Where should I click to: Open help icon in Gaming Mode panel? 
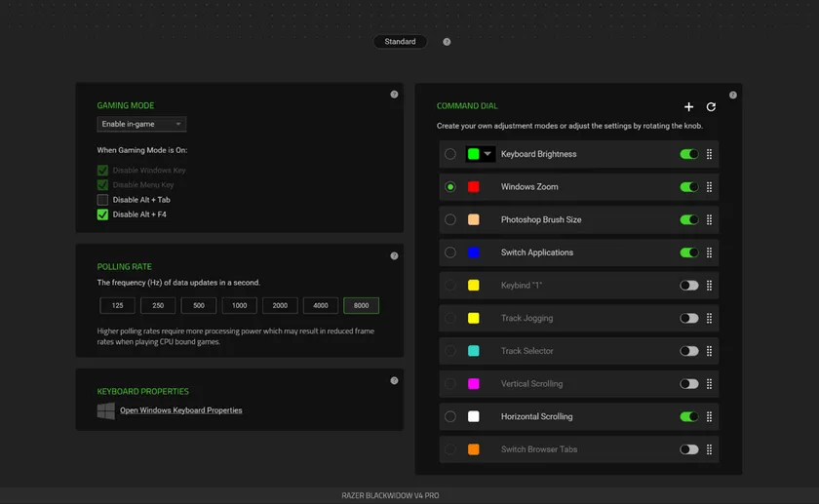click(x=394, y=95)
